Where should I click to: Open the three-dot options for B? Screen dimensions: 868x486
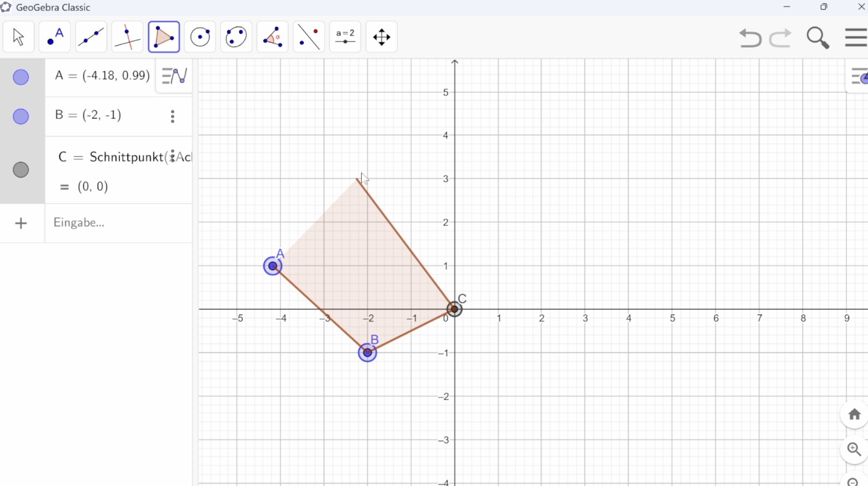click(x=172, y=116)
